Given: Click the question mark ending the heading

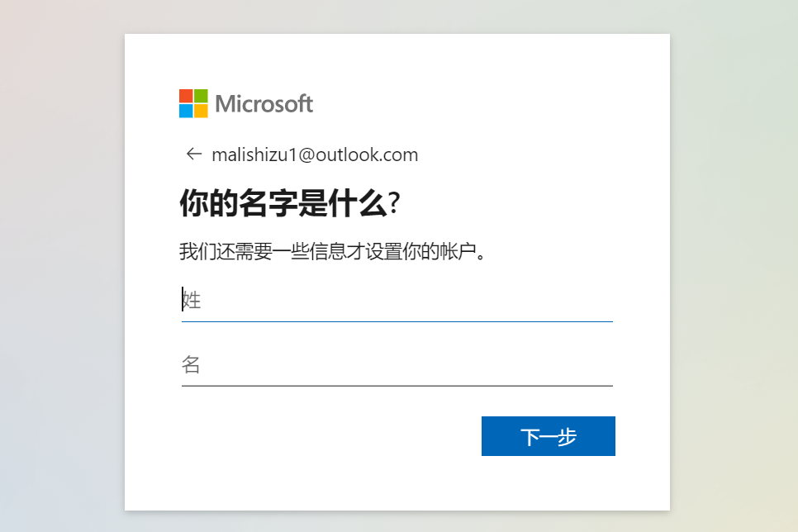Looking at the screenshot, I should pyautogui.click(x=394, y=204).
